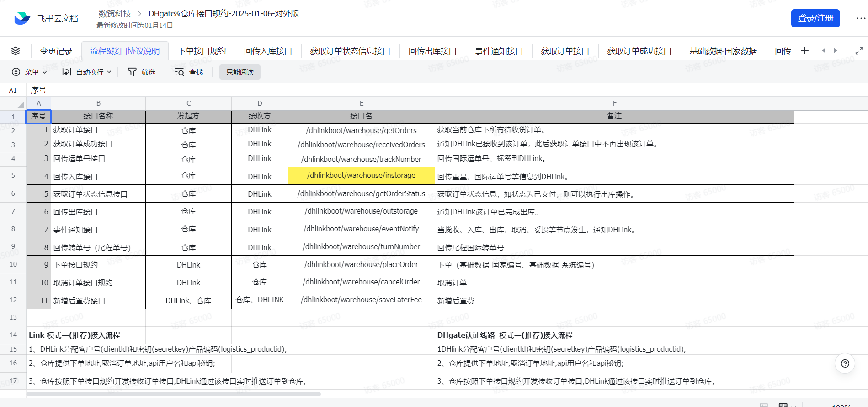Enter fullscreen using the expand icon
The height and width of the screenshot is (407, 868).
[859, 51]
